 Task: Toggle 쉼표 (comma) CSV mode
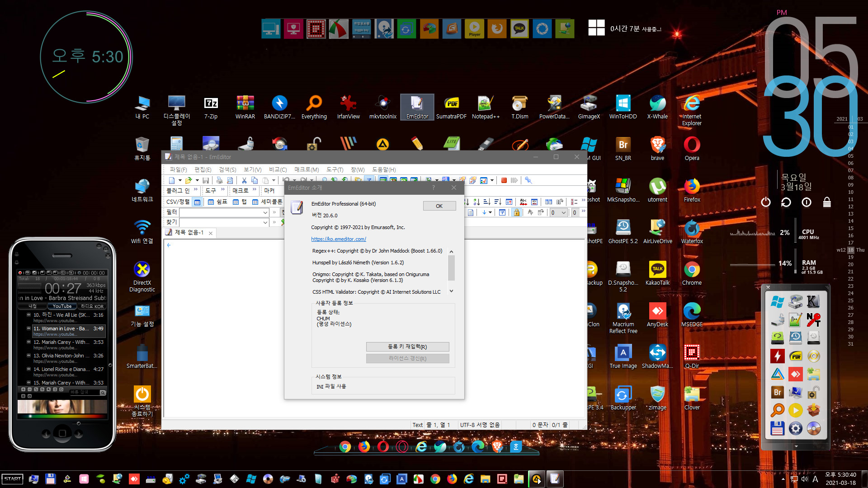pyautogui.click(x=217, y=202)
